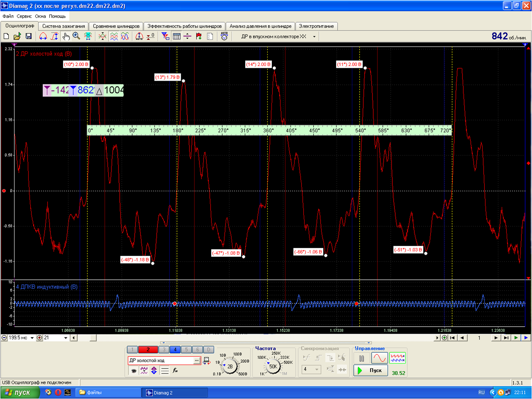The image size is (532, 399).
Task: Click the AUTO analysis icon
Action: (224, 36)
